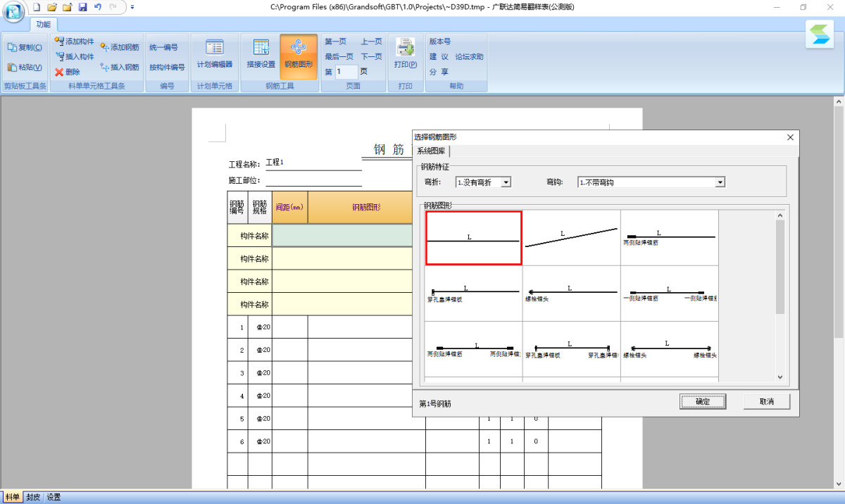
Task: Click the 钢筋图形 rebar shape tool
Action: pyautogui.click(x=299, y=54)
